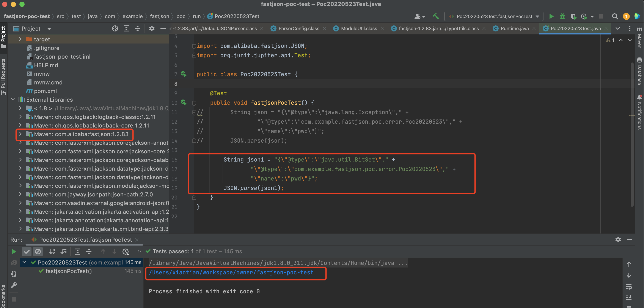Click Rerun icon in Run panel
Viewport: 644px width, 308px height.
click(x=14, y=252)
